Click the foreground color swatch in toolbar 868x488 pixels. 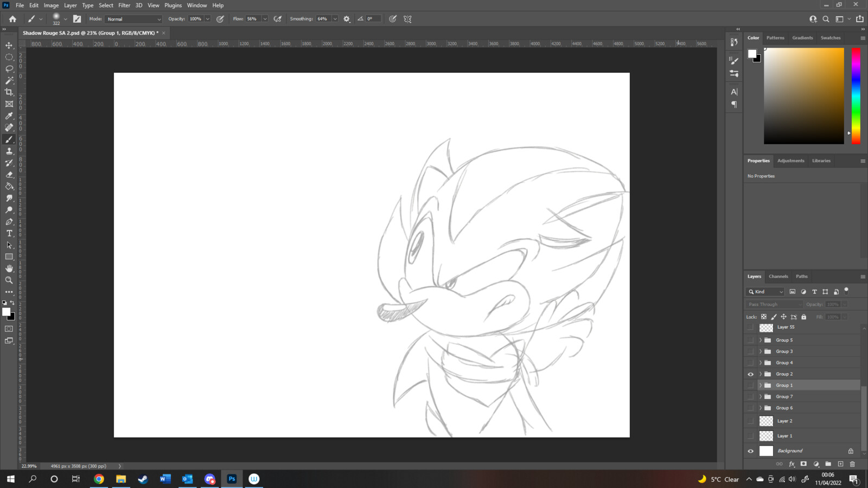[6, 312]
